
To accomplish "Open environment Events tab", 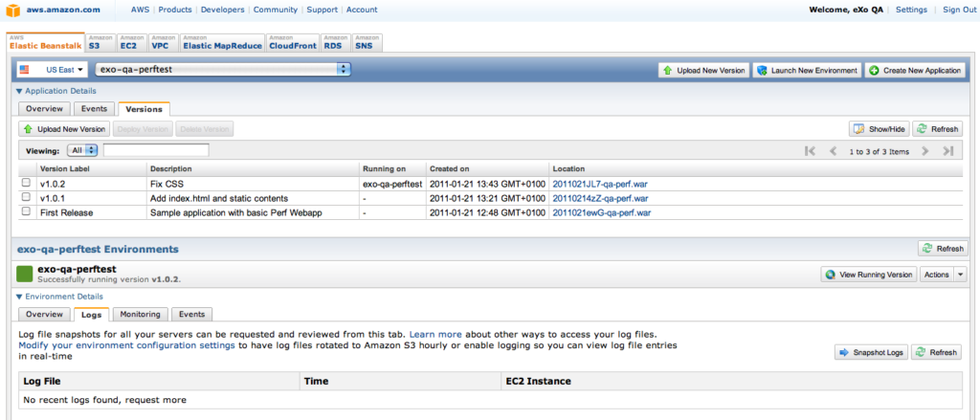I will point(191,315).
